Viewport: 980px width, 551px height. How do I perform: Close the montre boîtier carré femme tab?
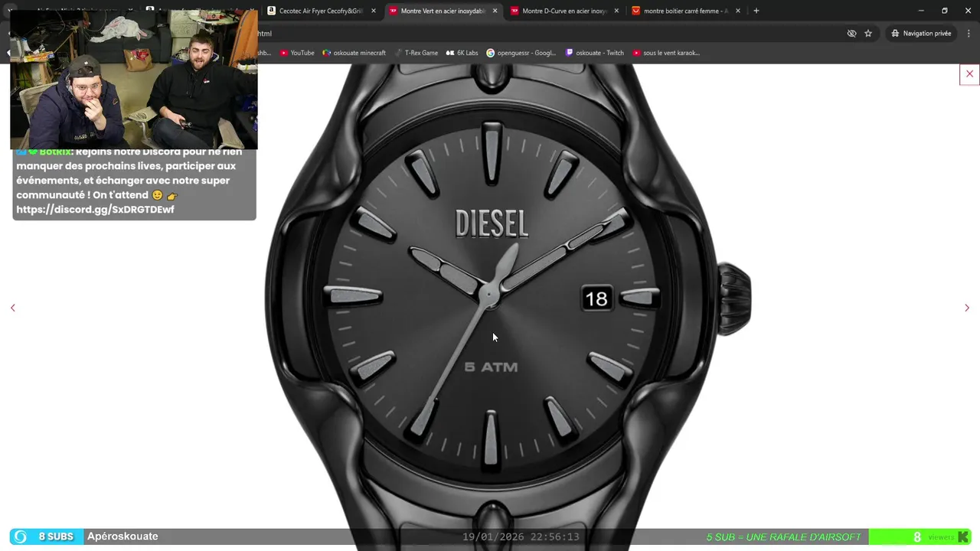coord(738,11)
